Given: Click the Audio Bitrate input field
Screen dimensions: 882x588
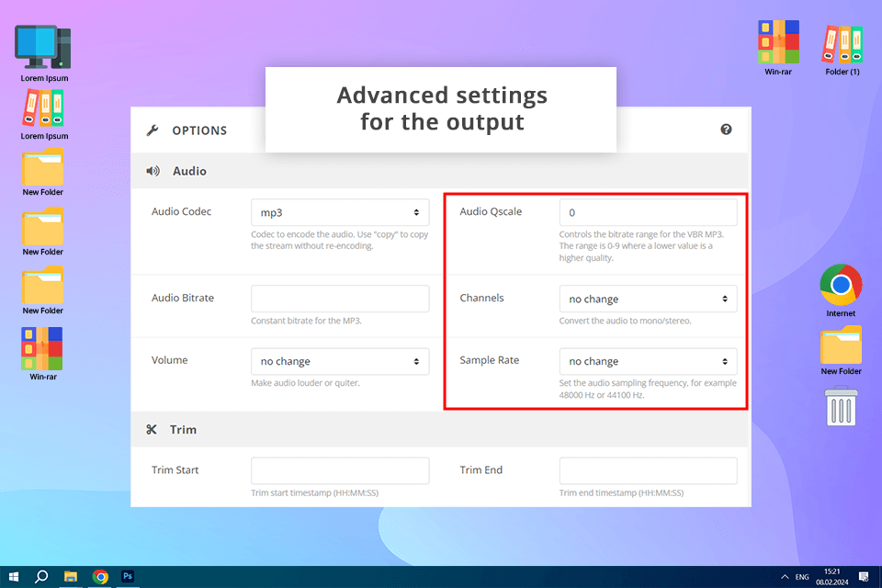Looking at the screenshot, I should (x=340, y=299).
